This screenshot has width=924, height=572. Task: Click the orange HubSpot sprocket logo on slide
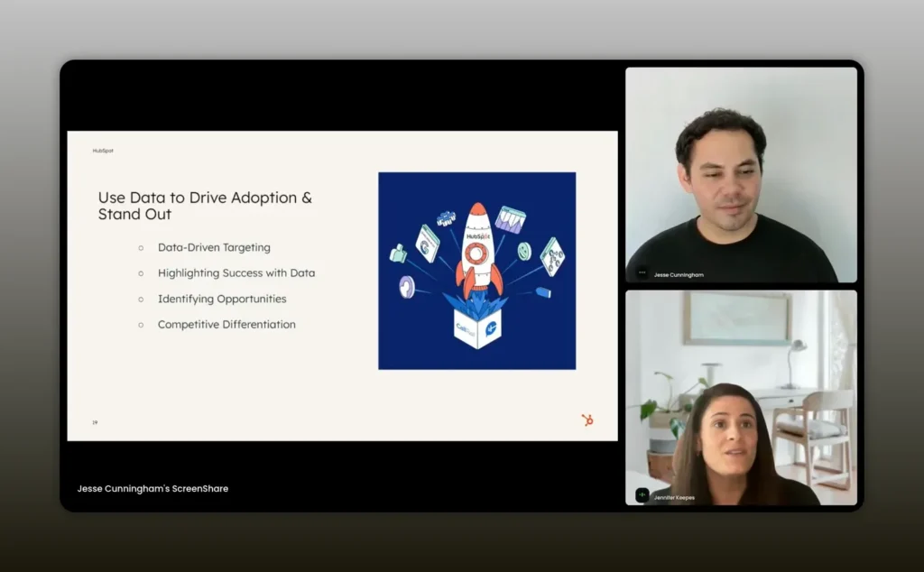coord(587,420)
